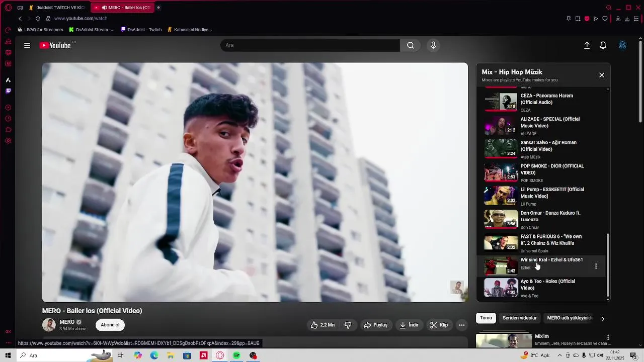Go to the YouTube home logo

tap(55, 45)
